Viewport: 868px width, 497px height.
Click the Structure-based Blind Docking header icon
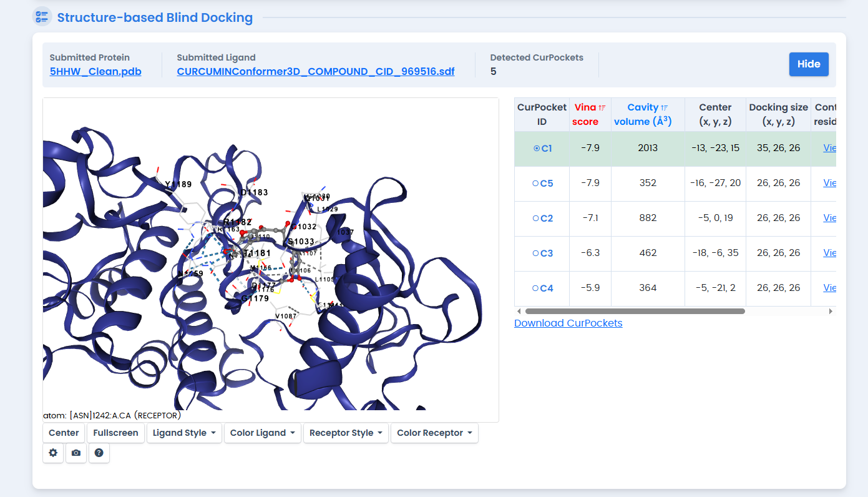tap(42, 17)
